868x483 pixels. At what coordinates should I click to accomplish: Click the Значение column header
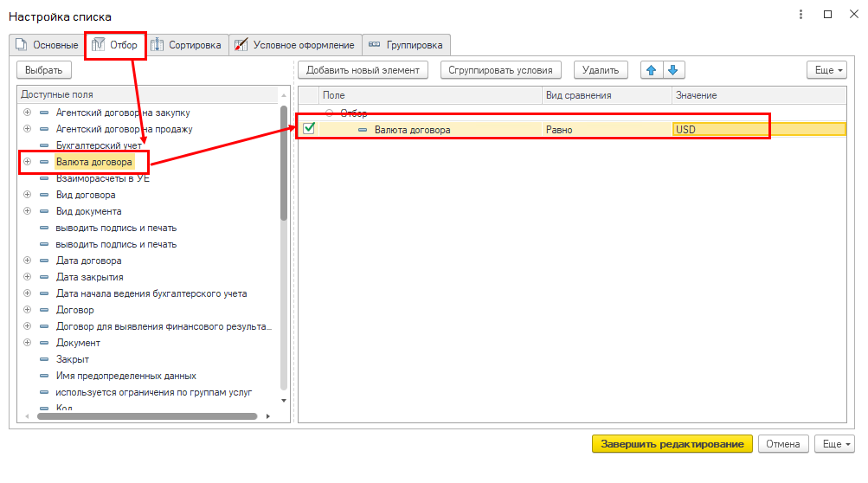coord(759,95)
